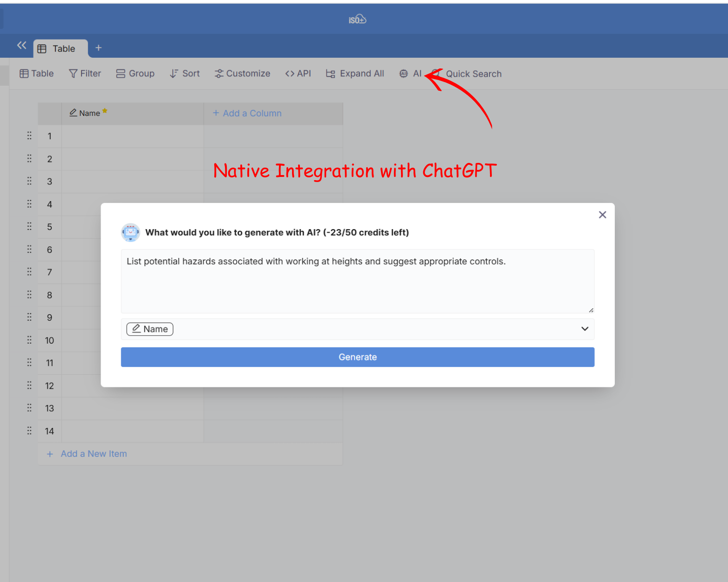728x582 pixels.
Task: Open the Customize settings sliders
Action: 242,74
